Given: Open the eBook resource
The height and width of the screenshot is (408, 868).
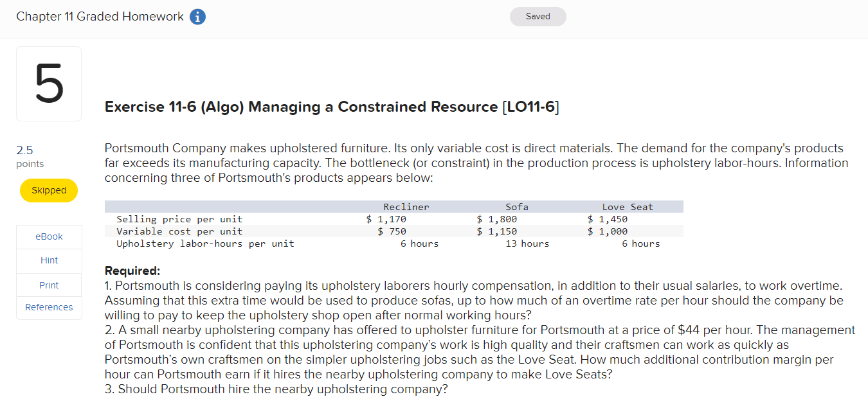Looking at the screenshot, I should [x=49, y=236].
